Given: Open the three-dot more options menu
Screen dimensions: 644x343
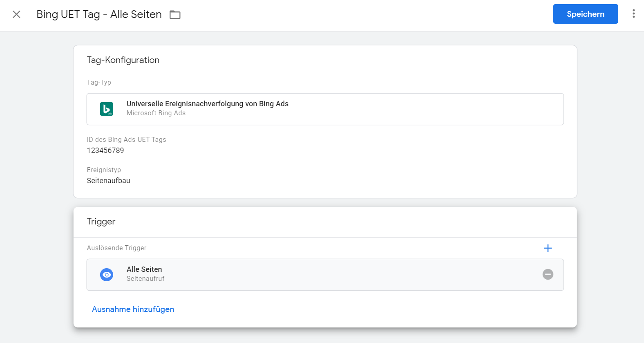Looking at the screenshot, I should pos(633,14).
